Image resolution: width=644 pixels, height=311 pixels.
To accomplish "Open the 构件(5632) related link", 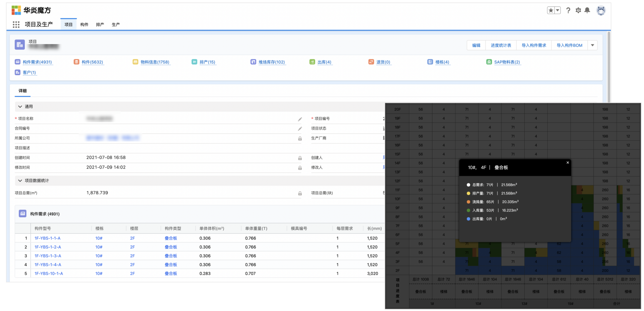I will pyautogui.click(x=92, y=62).
